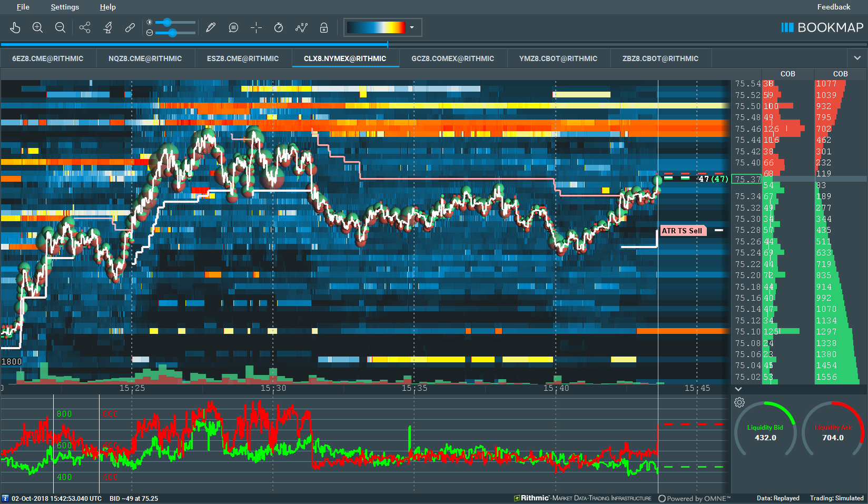
Task: Click the Feedback link
Action: (x=833, y=7)
